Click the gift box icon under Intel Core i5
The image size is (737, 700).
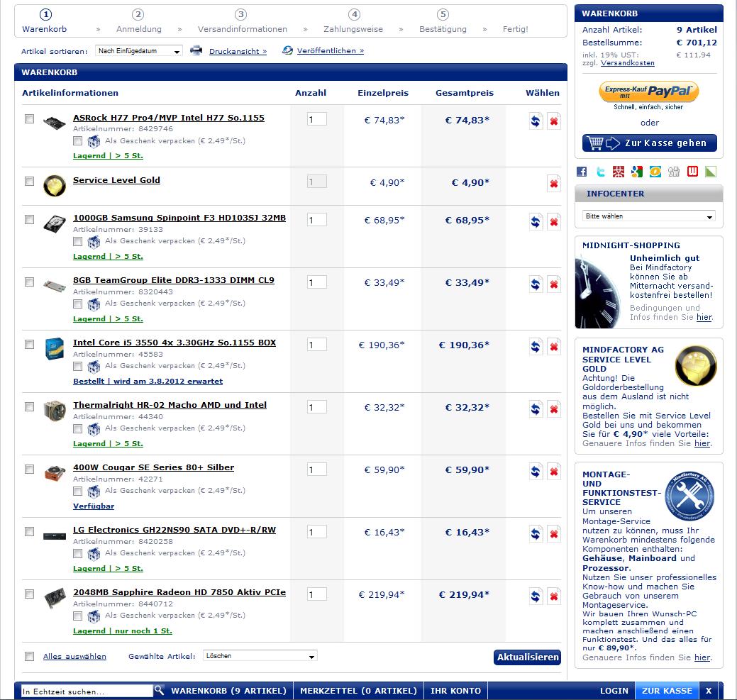94,366
